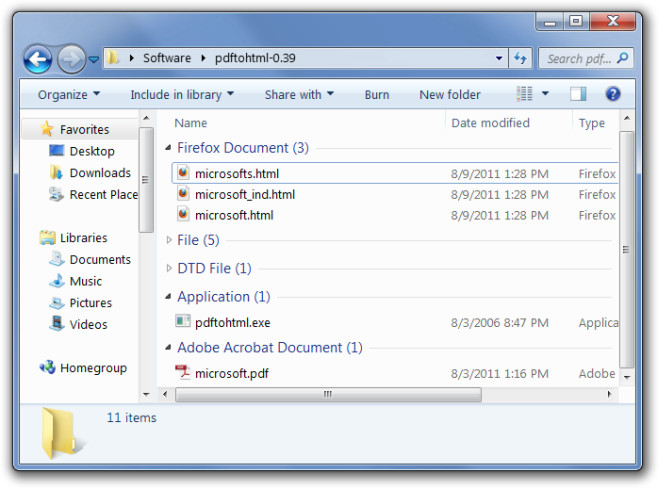Click the change view icon in toolbar

click(x=525, y=94)
